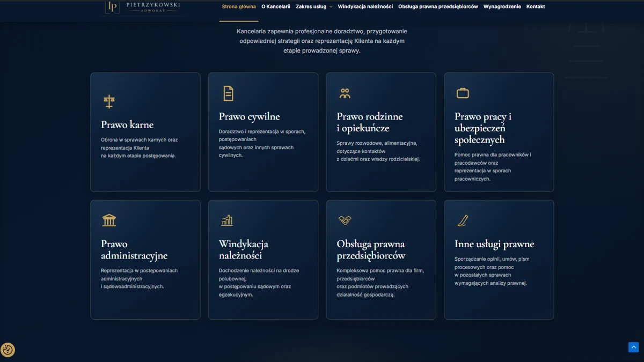Screen dimensions: 644x362
Task: Open the Windykacja należności card heading
Action: pyautogui.click(x=244, y=249)
